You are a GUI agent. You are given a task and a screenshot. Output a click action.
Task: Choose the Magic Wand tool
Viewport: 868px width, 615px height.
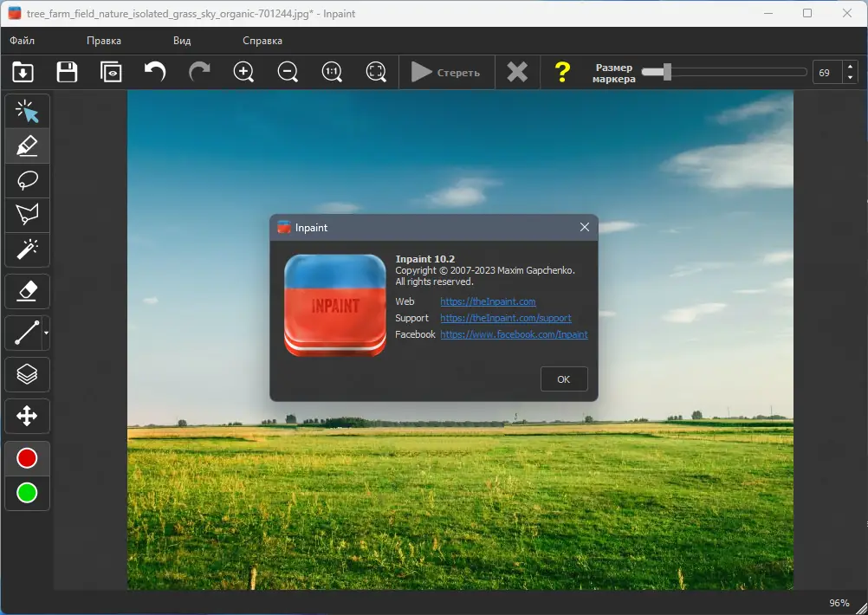click(27, 249)
